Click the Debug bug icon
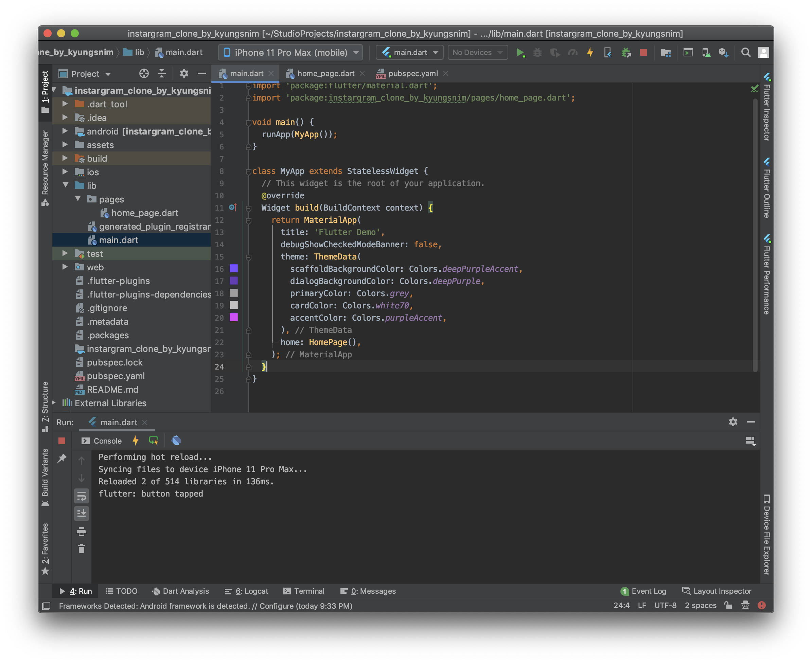Screen dimensions: 812x663 pyautogui.click(x=537, y=53)
